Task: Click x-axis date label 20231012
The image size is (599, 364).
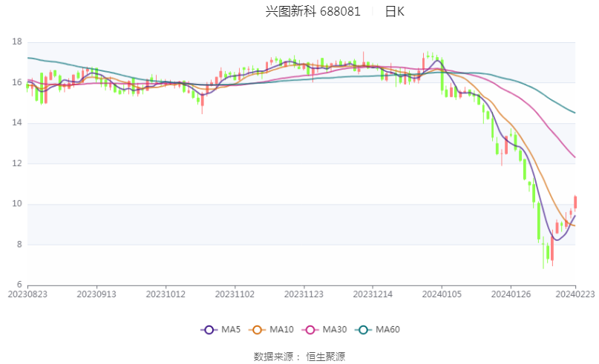Action: [x=166, y=294]
